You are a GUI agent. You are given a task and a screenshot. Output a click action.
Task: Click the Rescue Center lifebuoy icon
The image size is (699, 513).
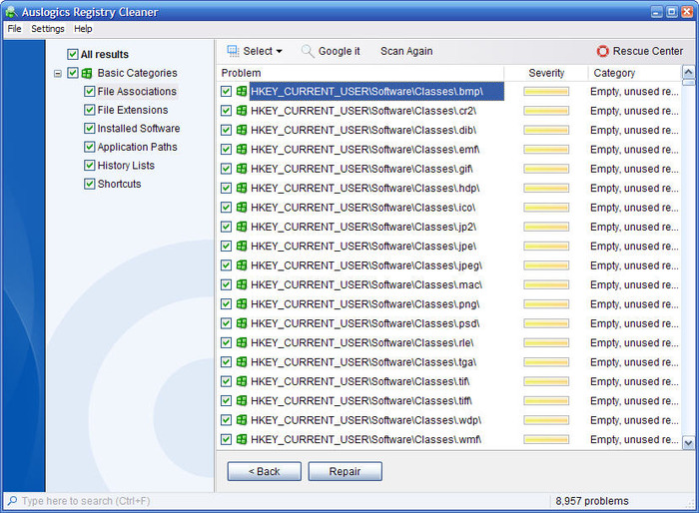point(602,51)
